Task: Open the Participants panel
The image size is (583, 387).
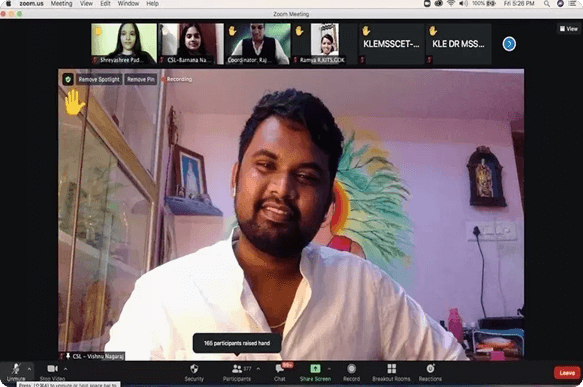Action: (x=237, y=373)
